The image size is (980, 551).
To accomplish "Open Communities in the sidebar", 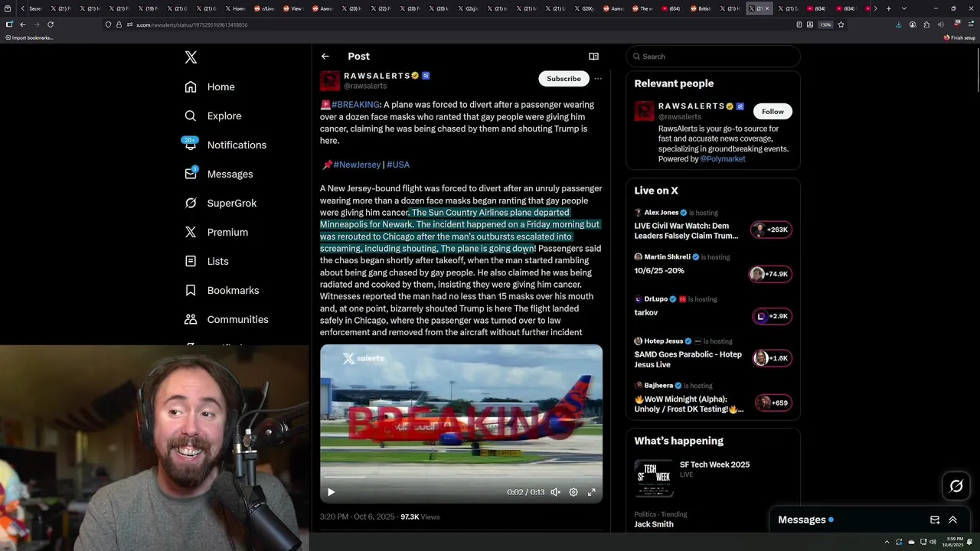I will (226, 319).
